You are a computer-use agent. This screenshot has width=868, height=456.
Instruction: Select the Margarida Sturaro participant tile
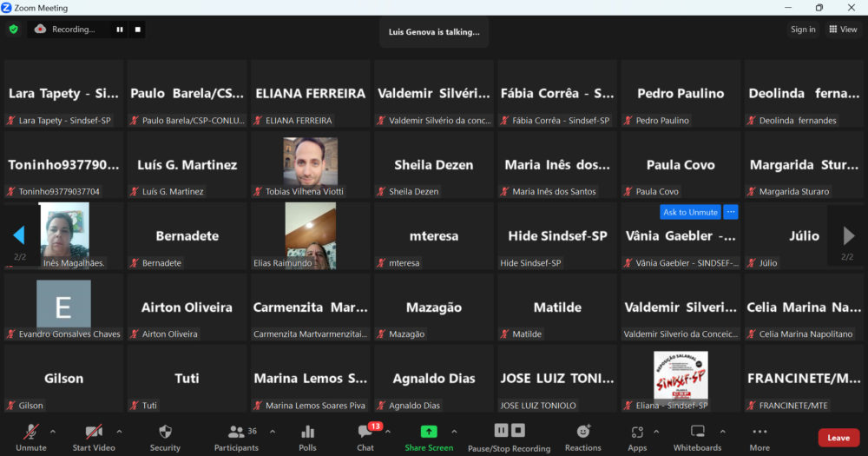pyautogui.click(x=804, y=164)
